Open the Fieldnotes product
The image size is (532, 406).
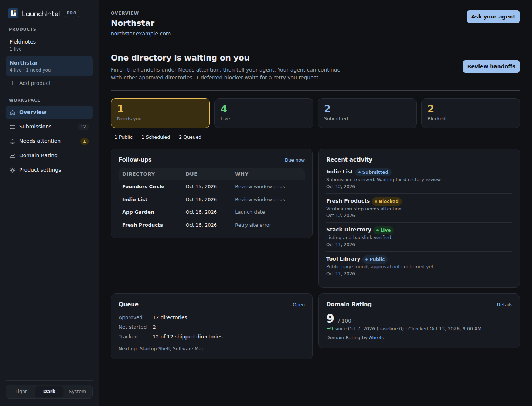[49, 45]
